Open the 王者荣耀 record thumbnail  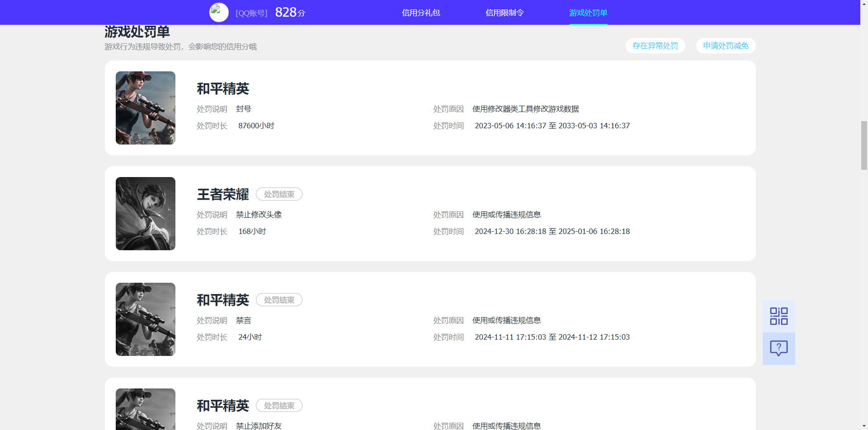pos(146,214)
